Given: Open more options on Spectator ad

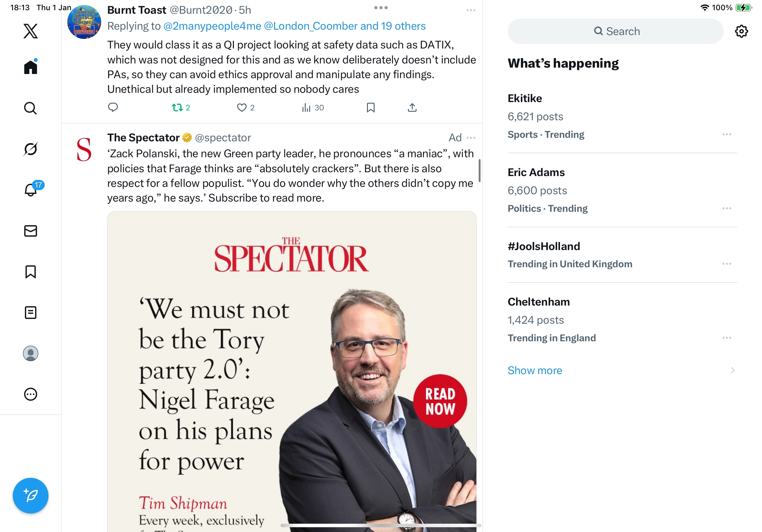Looking at the screenshot, I should pyautogui.click(x=471, y=138).
